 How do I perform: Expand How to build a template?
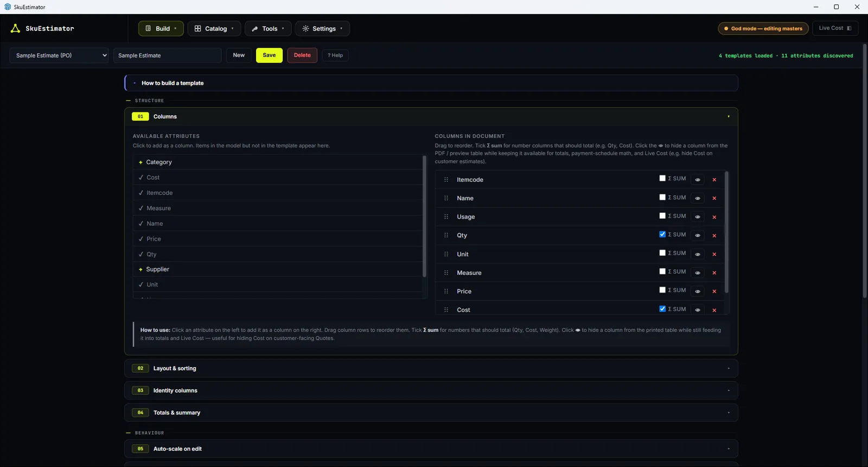point(431,83)
